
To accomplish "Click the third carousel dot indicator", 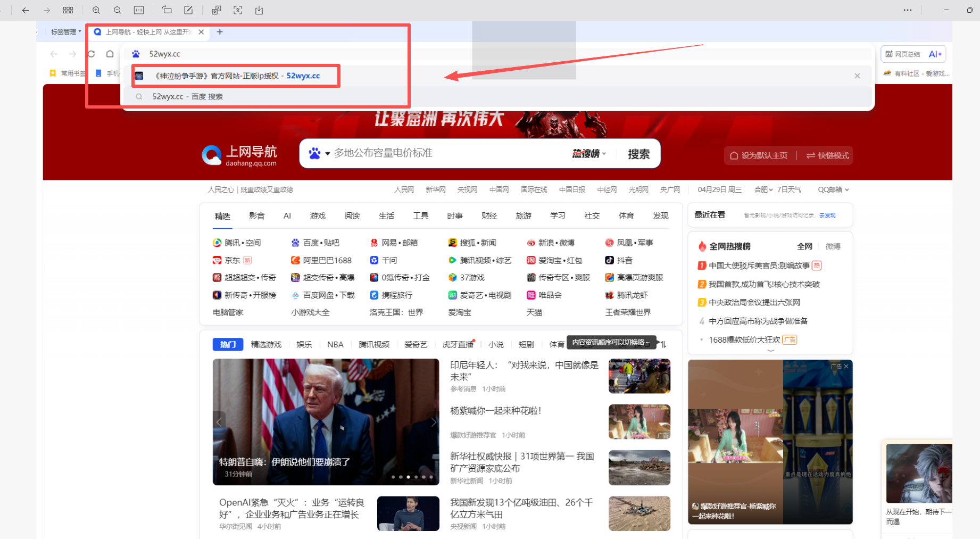I will 408,477.
